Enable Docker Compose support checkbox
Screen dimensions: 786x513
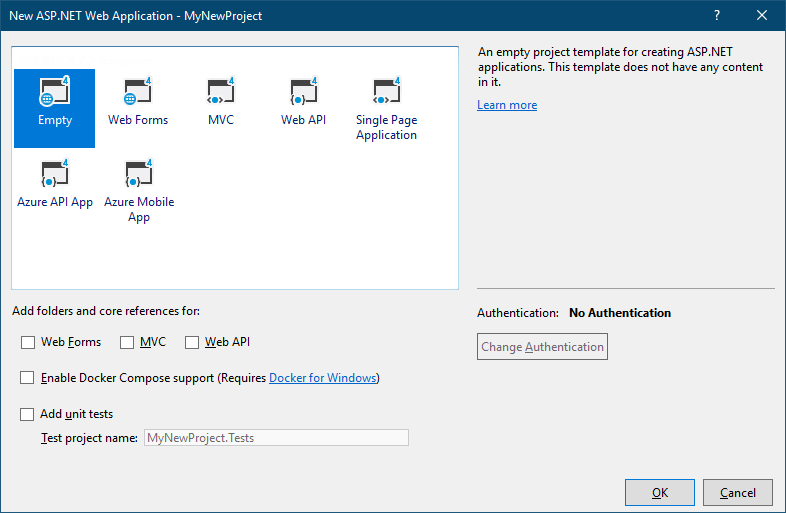pyautogui.click(x=27, y=378)
